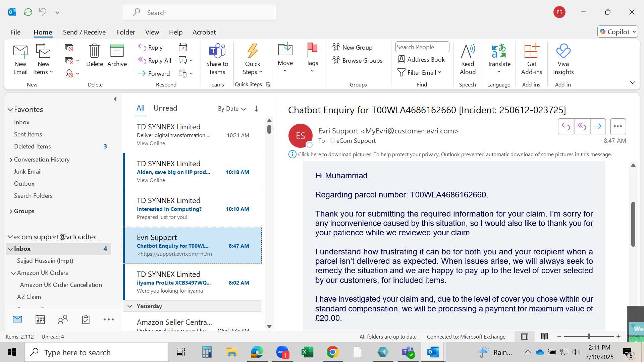Open By Date sort dropdown
644x362 pixels.
tap(232, 109)
